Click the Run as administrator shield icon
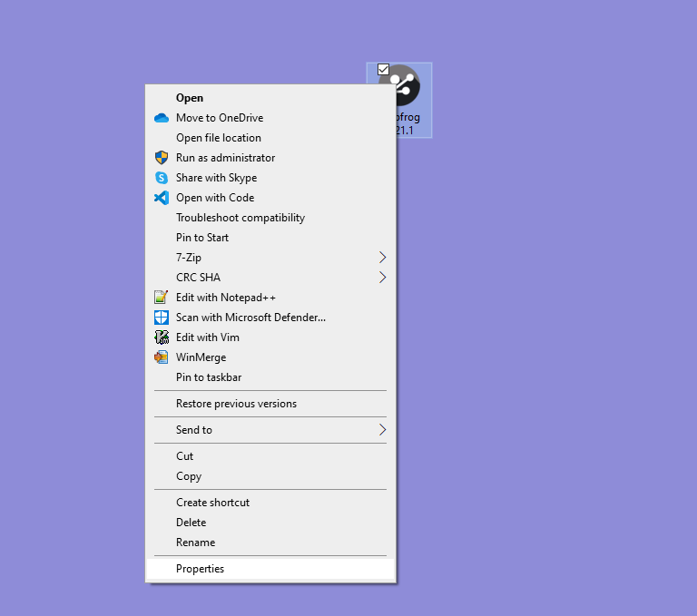This screenshot has height=616, width=697. click(162, 158)
